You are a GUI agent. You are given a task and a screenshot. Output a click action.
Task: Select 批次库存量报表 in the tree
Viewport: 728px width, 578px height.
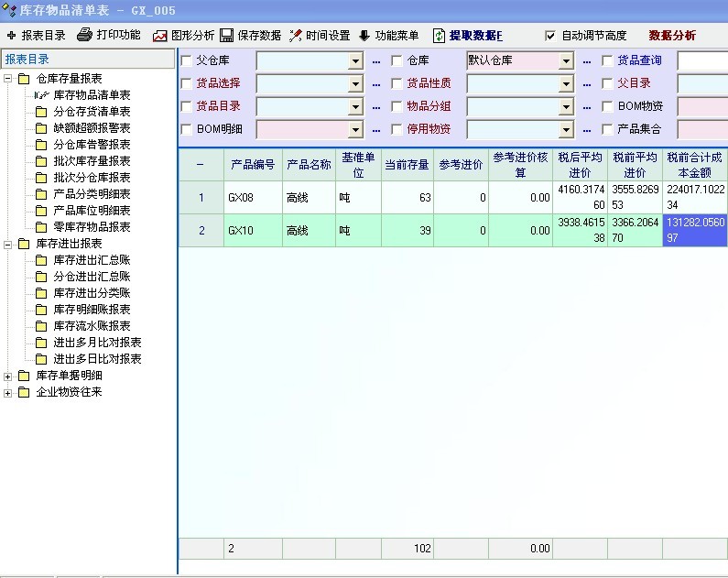(92, 161)
